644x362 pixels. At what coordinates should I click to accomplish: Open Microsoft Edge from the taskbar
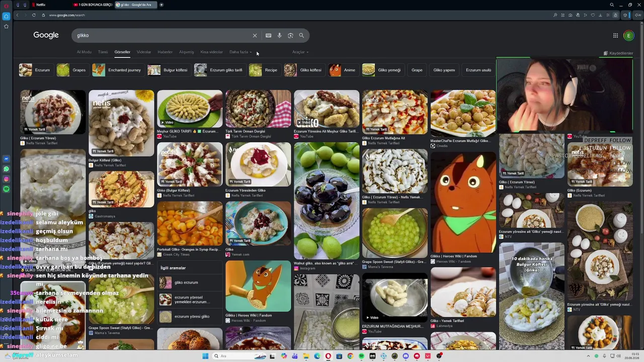pyautogui.click(x=317, y=356)
